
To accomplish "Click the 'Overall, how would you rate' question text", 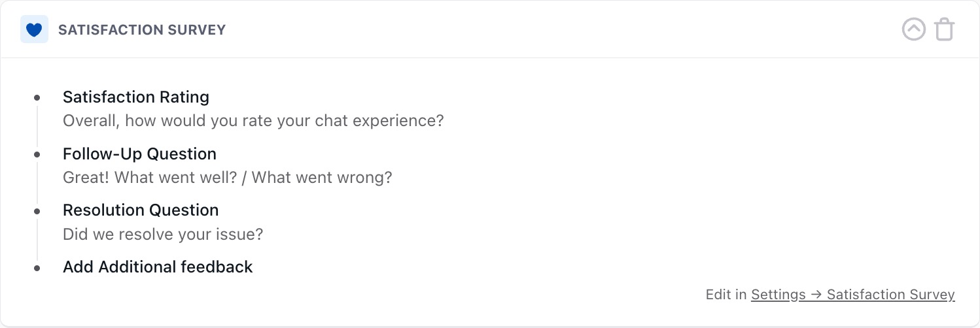I will click(253, 121).
